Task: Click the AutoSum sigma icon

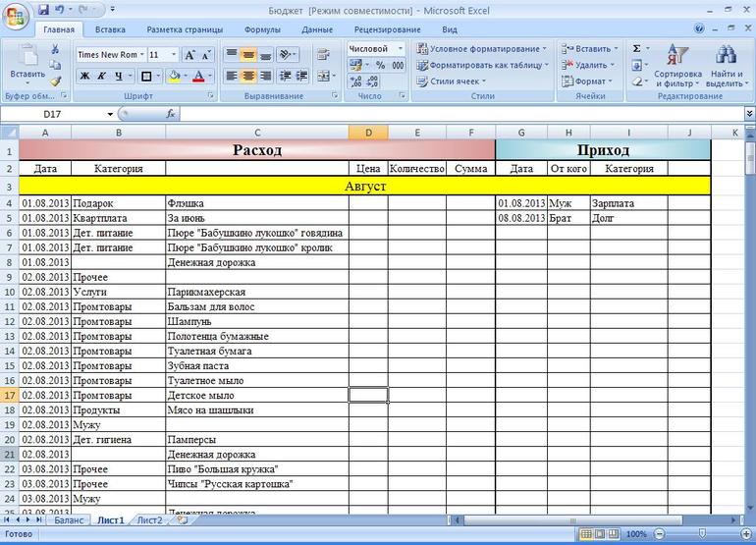Action: coord(636,48)
